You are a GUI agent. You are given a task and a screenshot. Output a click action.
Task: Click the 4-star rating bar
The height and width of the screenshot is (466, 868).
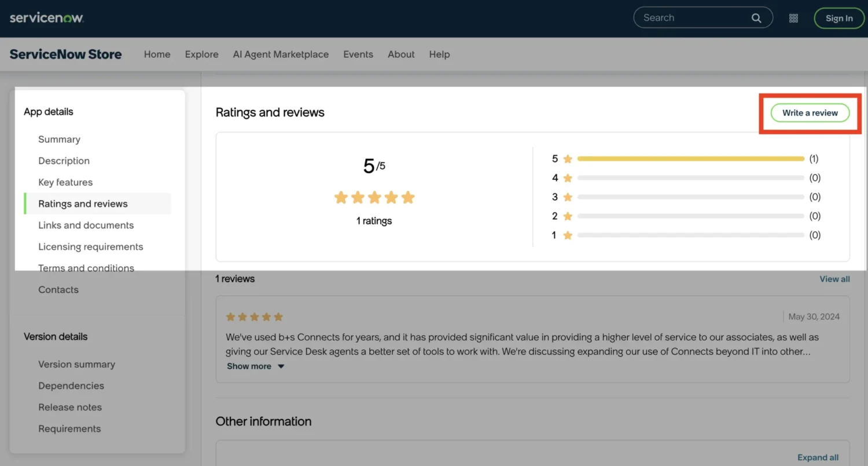[x=690, y=177]
